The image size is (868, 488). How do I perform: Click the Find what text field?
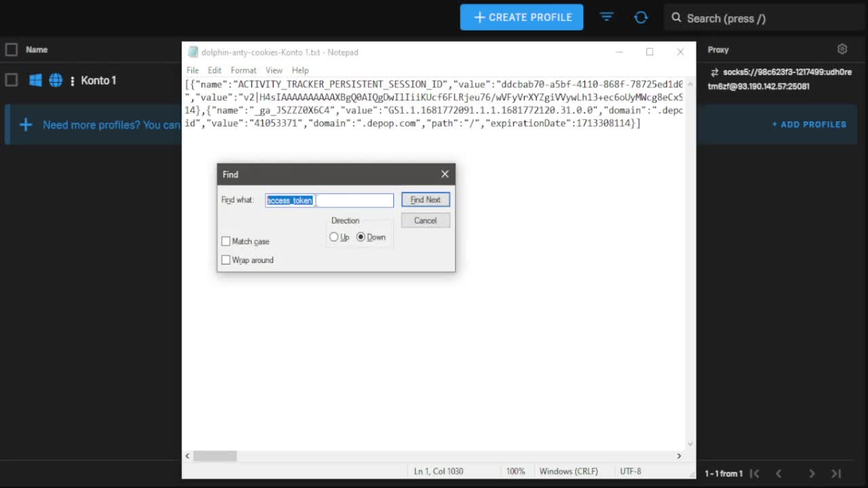pos(353,200)
